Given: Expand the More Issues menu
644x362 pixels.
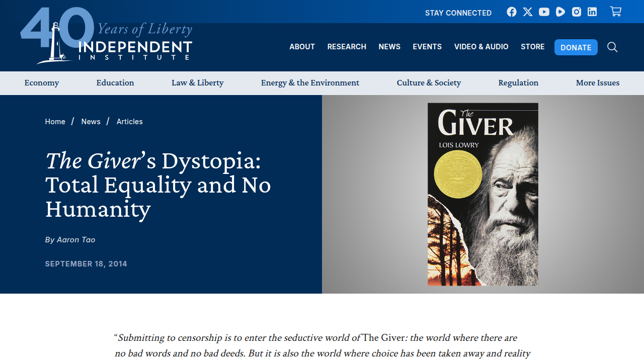Looking at the screenshot, I should pyautogui.click(x=598, y=83).
